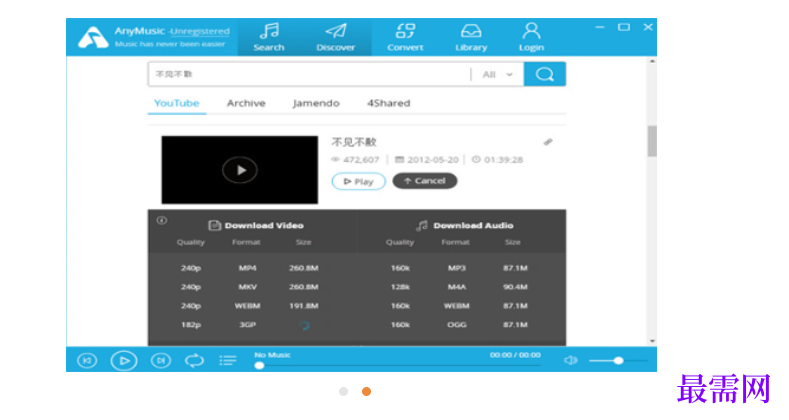Maximize the AnyMusic window

(624, 27)
